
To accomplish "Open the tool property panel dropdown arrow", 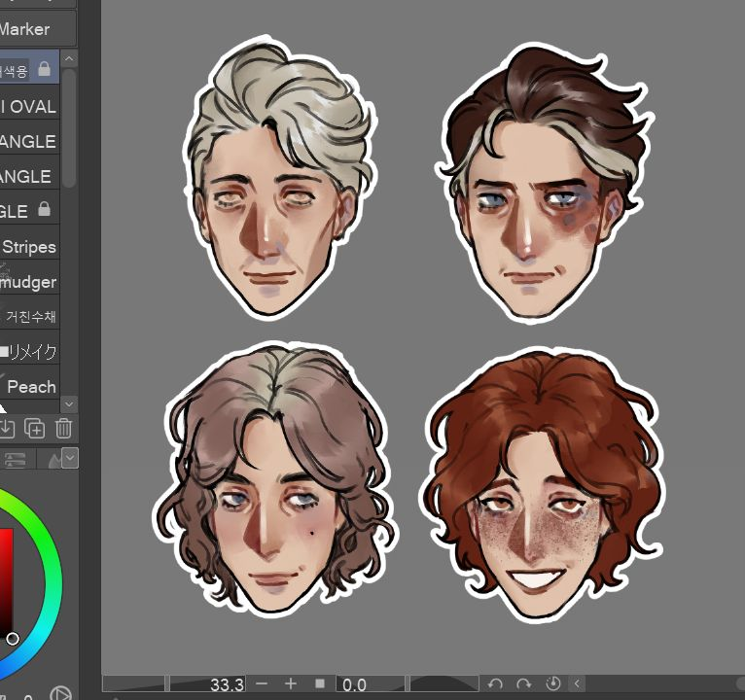I will [x=70, y=459].
